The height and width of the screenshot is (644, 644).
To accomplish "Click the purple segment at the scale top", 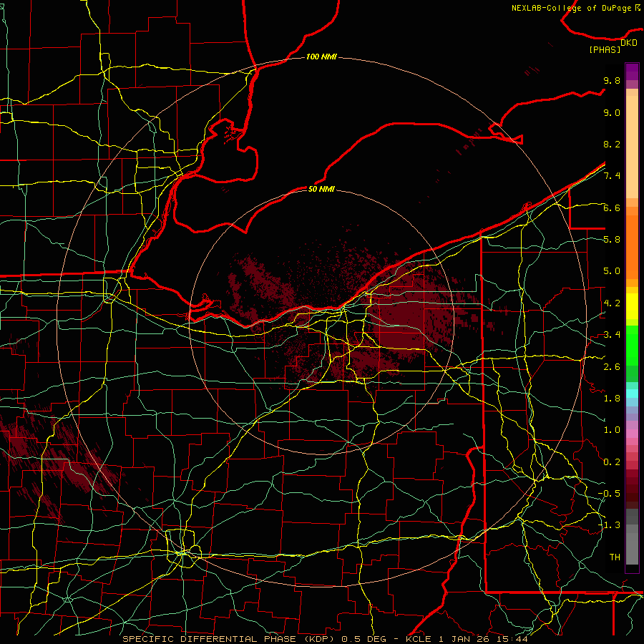I will pos(632,72).
